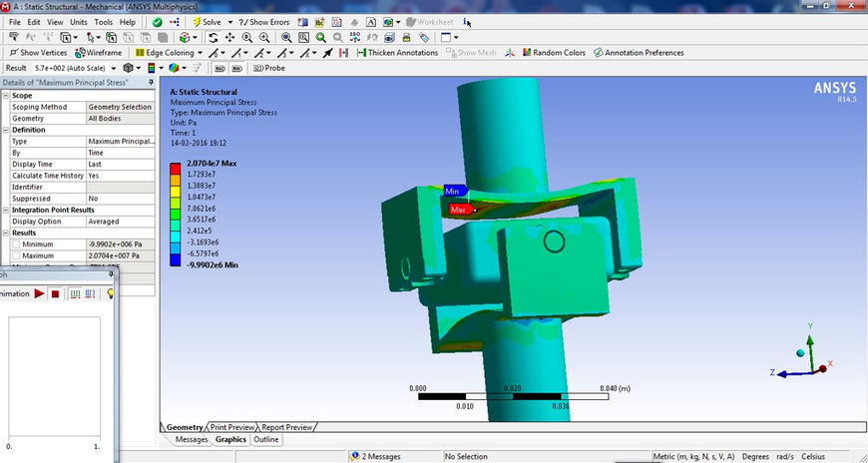Click the green checkmark icon in the main toolbar
The height and width of the screenshot is (463, 868).
click(158, 22)
